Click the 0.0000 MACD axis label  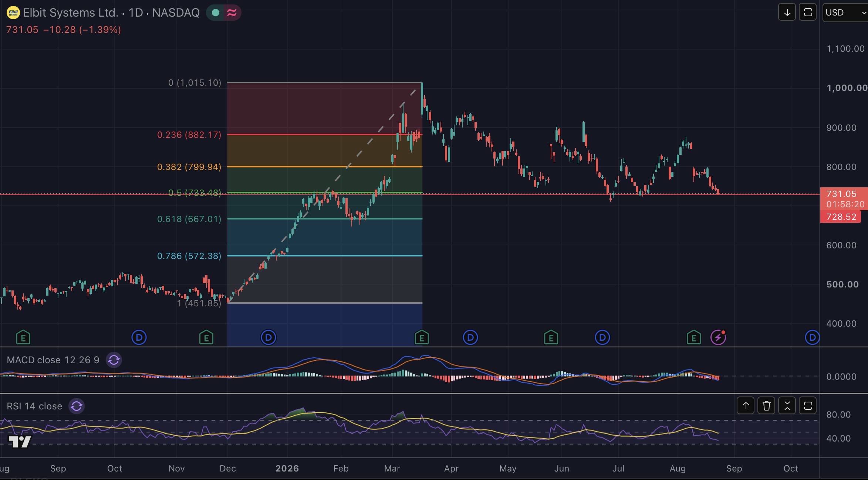click(x=841, y=377)
